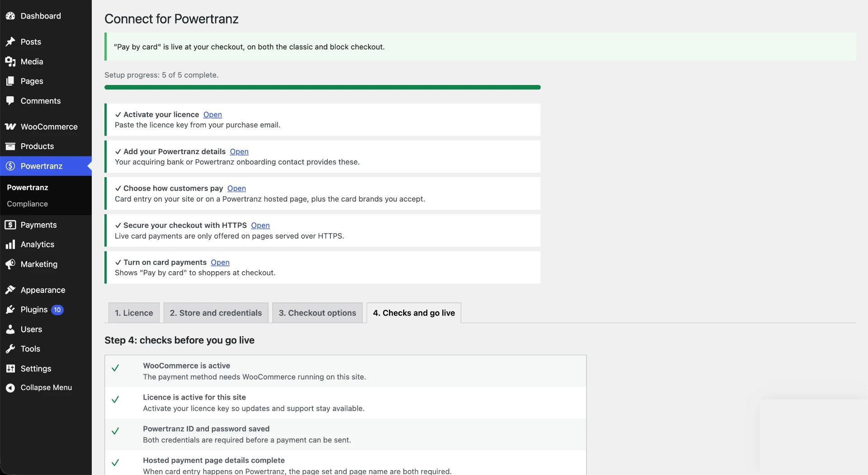Click the Powertranz dollar circle icon
The image size is (868, 475).
point(10,166)
